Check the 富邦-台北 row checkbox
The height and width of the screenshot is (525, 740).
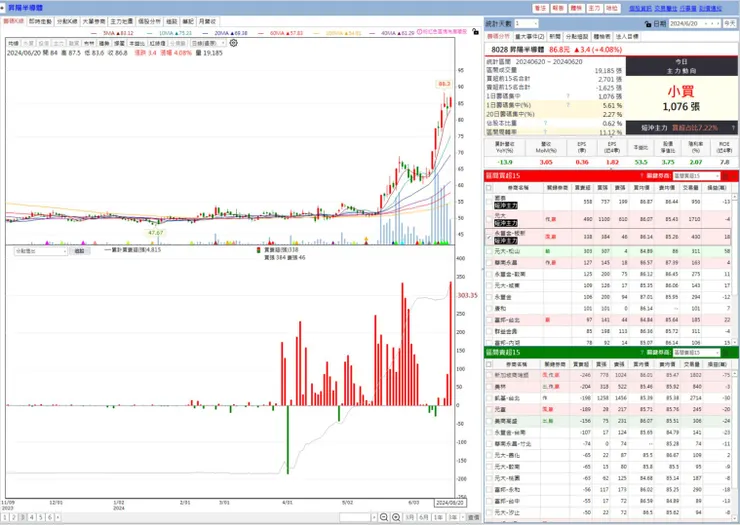[489, 320]
